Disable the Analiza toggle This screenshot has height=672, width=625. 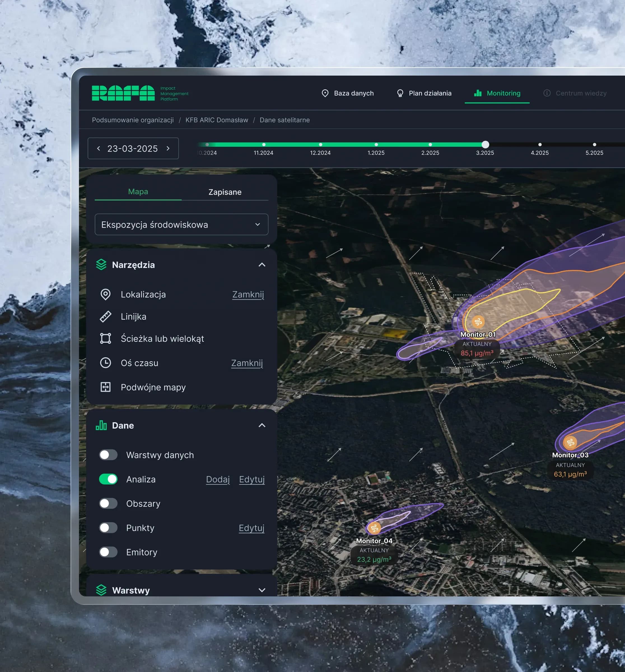(x=108, y=479)
